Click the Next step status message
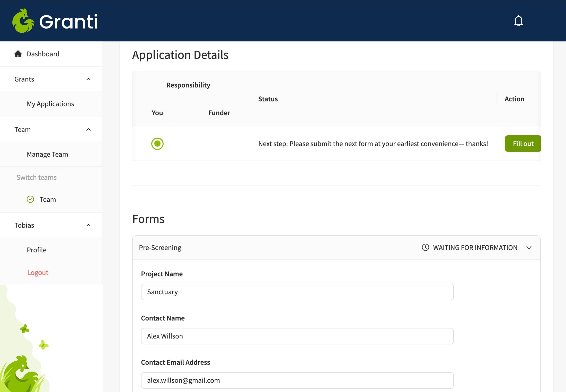The image size is (566, 392). pyautogui.click(x=373, y=144)
